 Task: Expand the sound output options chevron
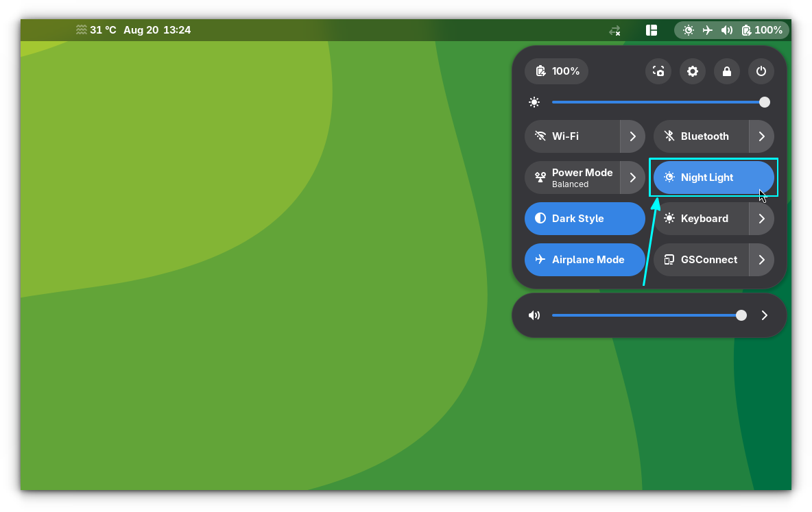point(765,315)
